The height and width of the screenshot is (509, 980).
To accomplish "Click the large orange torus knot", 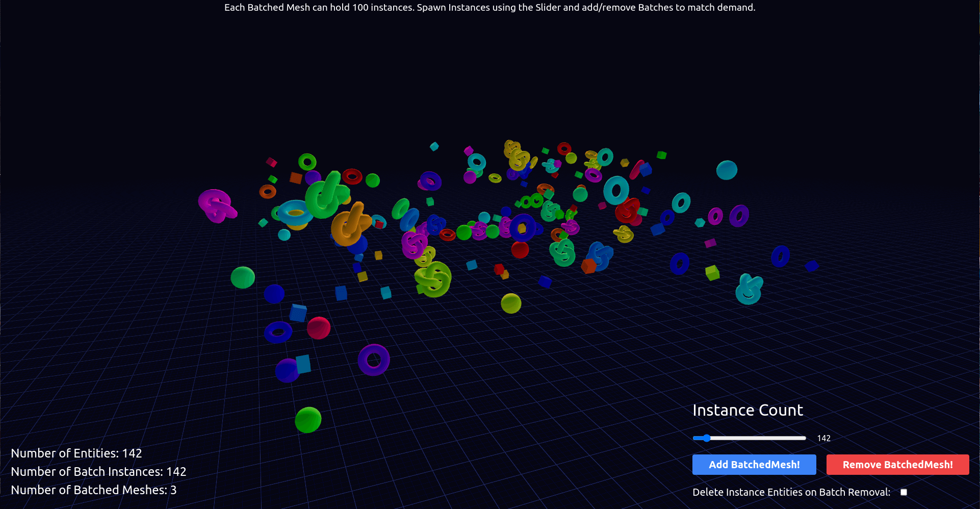I will 349,224.
